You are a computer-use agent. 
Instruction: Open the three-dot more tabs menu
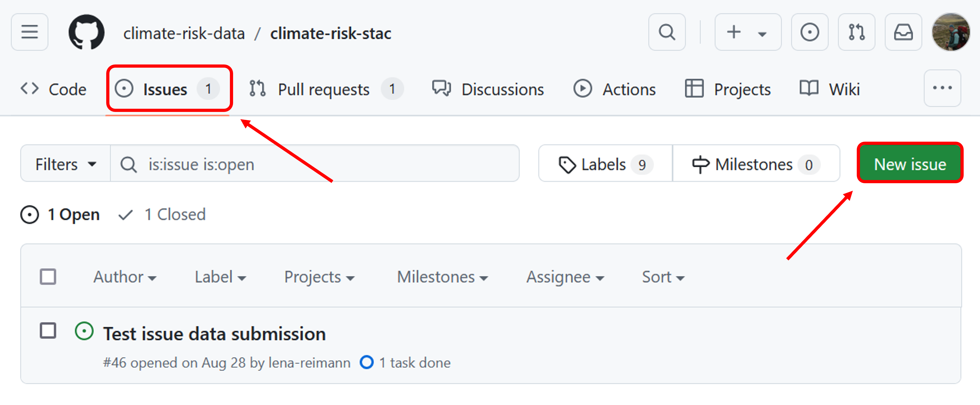point(942,88)
